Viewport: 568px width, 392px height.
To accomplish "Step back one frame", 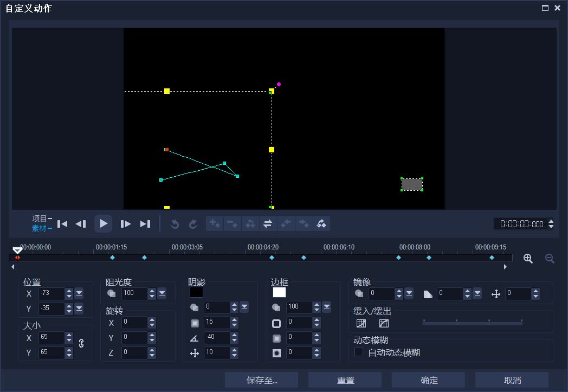I will pos(81,224).
